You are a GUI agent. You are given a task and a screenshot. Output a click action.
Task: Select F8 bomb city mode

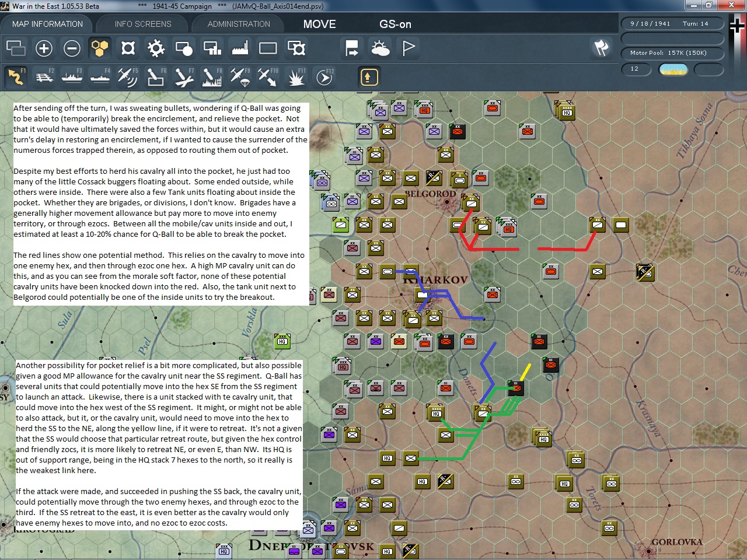[x=212, y=76]
